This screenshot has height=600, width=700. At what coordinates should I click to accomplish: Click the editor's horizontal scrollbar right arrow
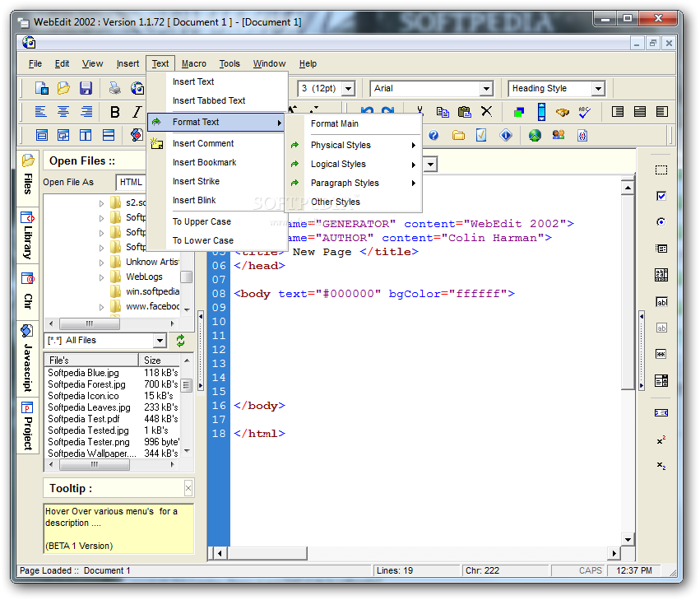coord(614,554)
